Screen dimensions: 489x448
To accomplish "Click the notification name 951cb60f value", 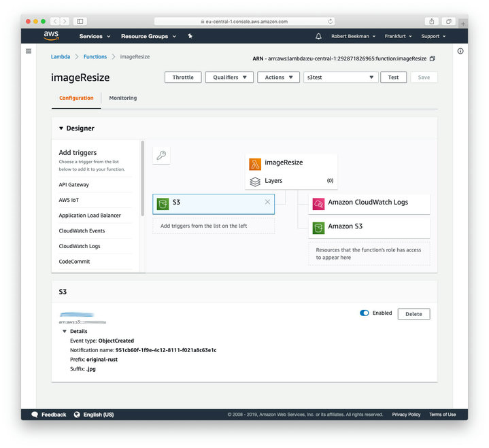I will tap(166, 350).
